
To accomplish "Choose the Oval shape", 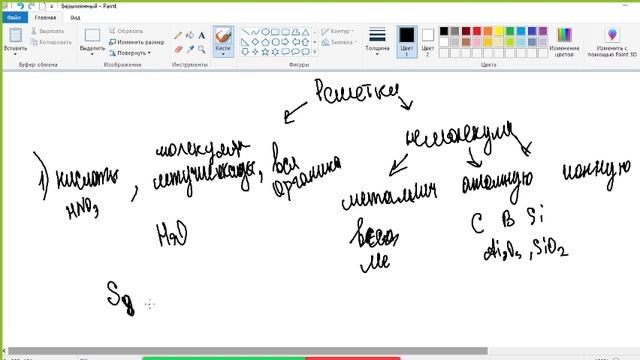I will coord(265,32).
